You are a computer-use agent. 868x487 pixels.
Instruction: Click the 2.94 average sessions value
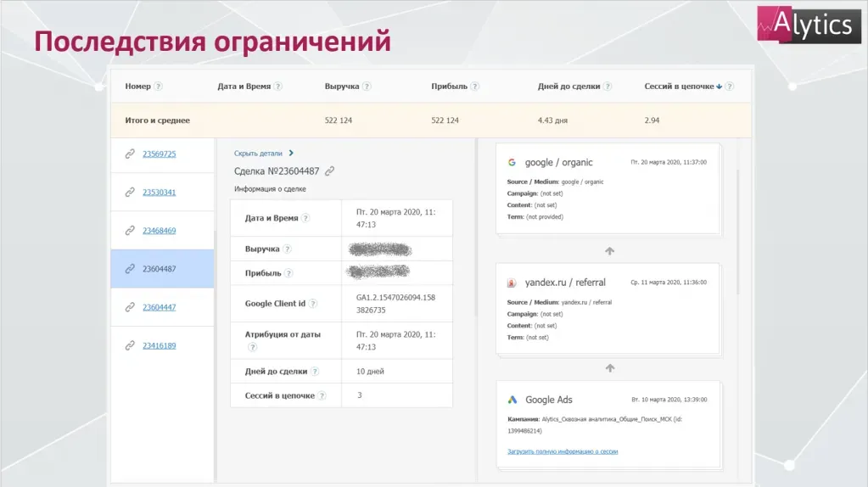click(652, 120)
